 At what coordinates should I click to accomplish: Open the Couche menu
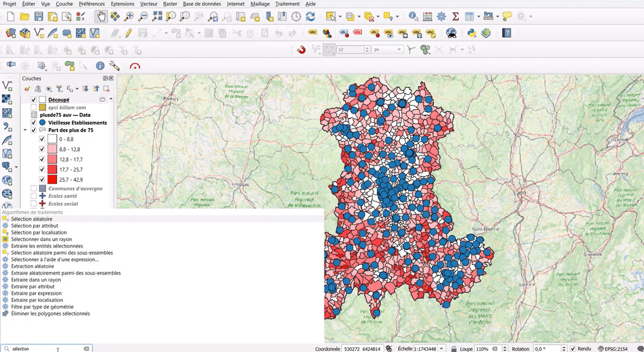point(64,4)
